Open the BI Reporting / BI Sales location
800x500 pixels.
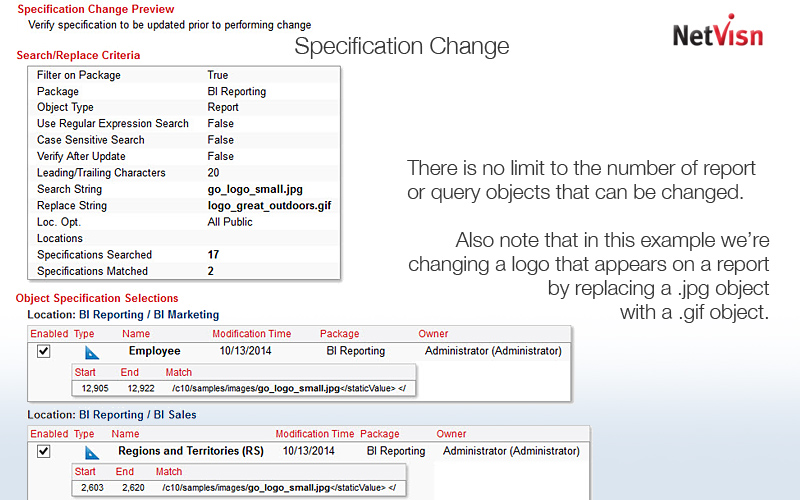pos(138,415)
